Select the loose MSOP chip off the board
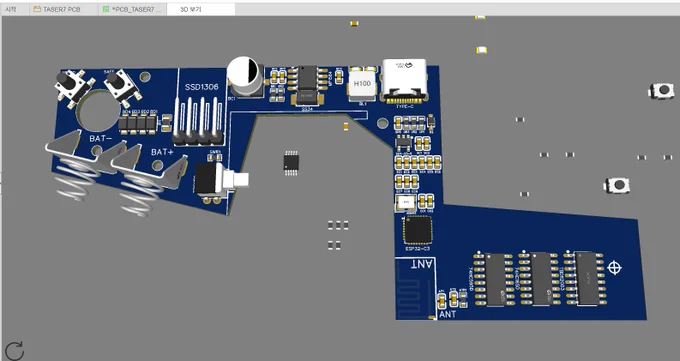Screen dimensions: 680x361 point(291,163)
